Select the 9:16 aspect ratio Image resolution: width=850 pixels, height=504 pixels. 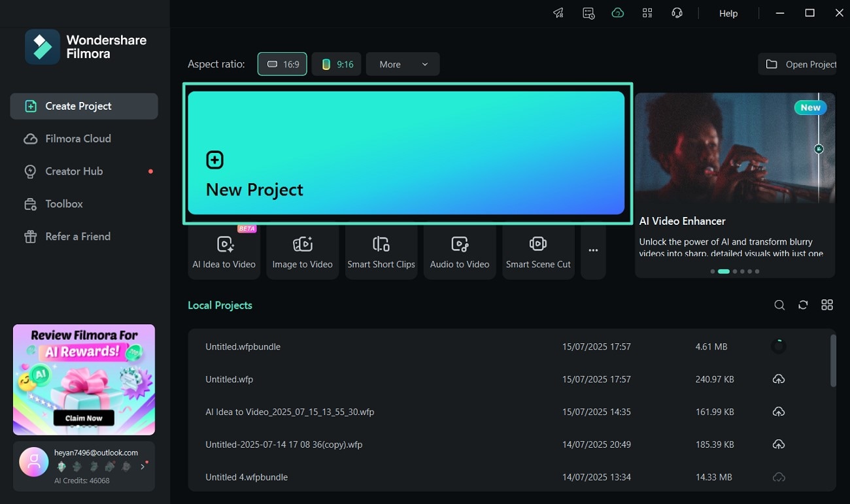337,64
